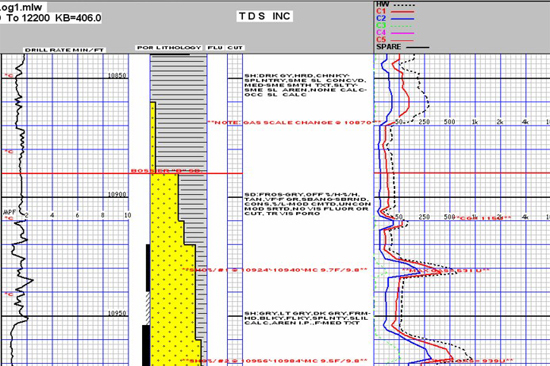550x366 pixels.
Task: Click the T D S INC title label
Action: click(264, 16)
